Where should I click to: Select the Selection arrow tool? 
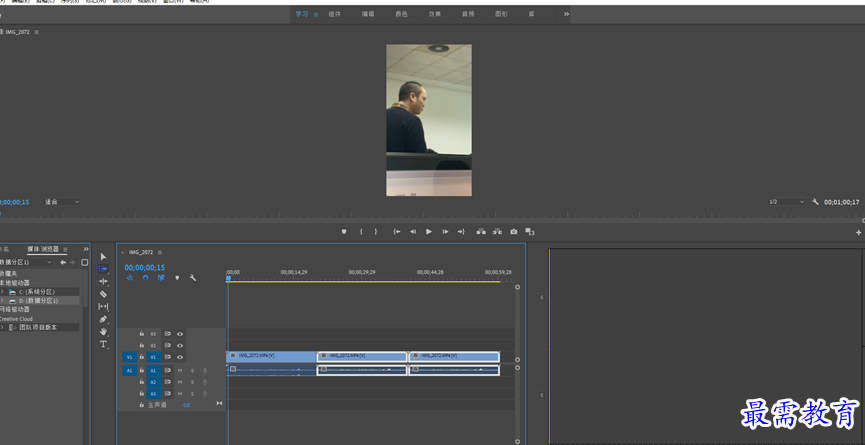point(103,257)
